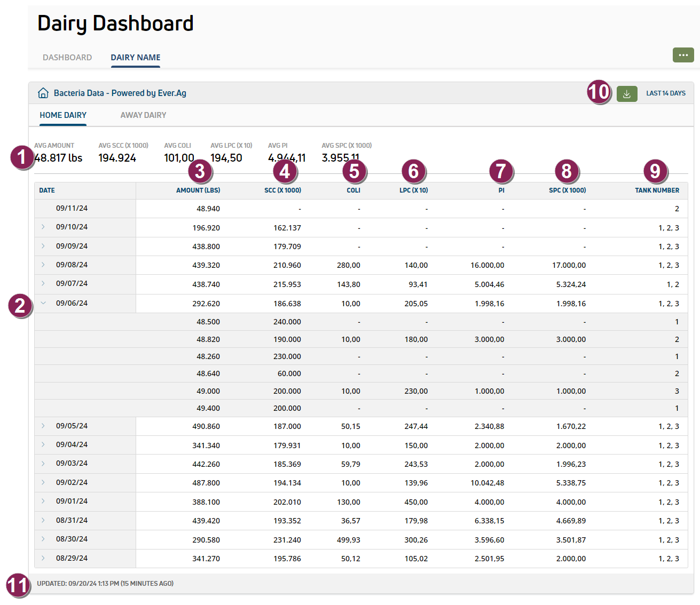The image size is (700, 605).
Task: Sort by SCC (X 1000) column header
Action: pos(282,190)
